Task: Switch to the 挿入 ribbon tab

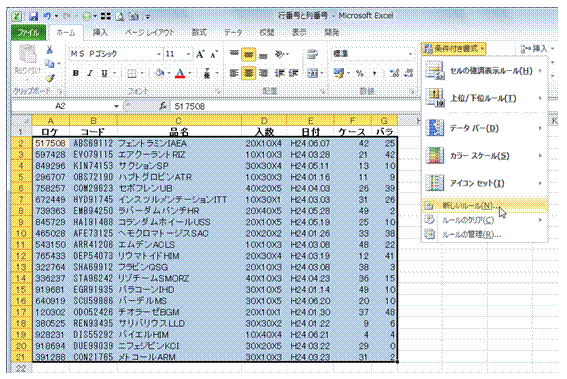Action: 100,33
